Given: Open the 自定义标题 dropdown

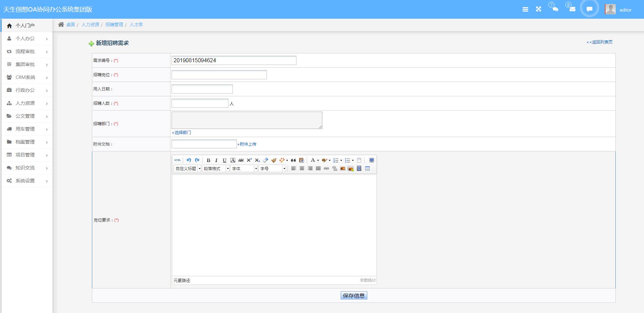Looking at the screenshot, I should point(188,168).
